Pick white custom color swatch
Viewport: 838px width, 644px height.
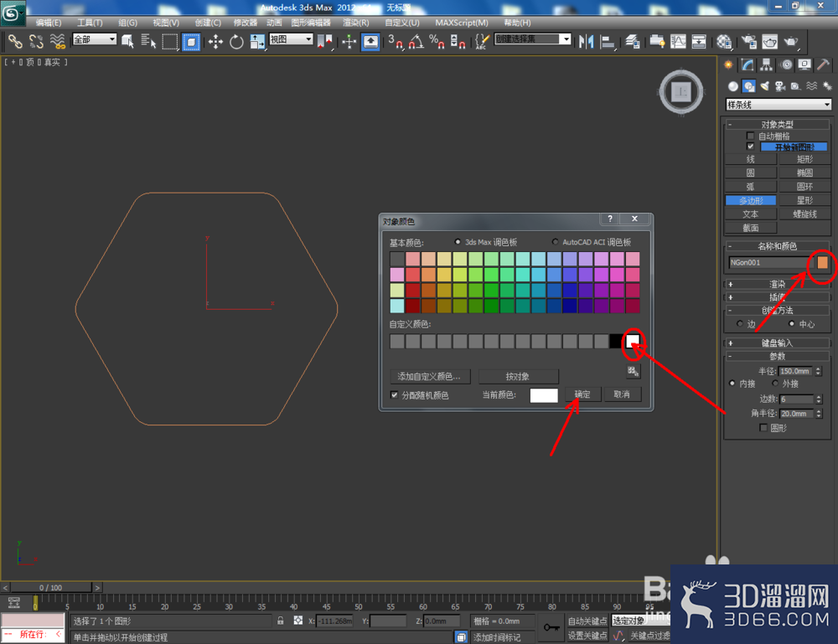pyautogui.click(x=633, y=341)
